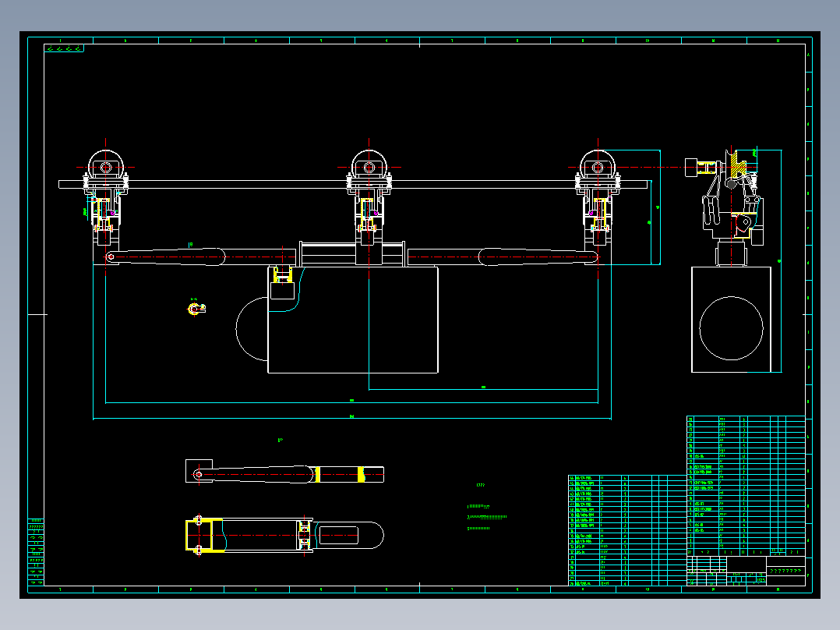Select the long horizontal rail bar

(x=353, y=185)
